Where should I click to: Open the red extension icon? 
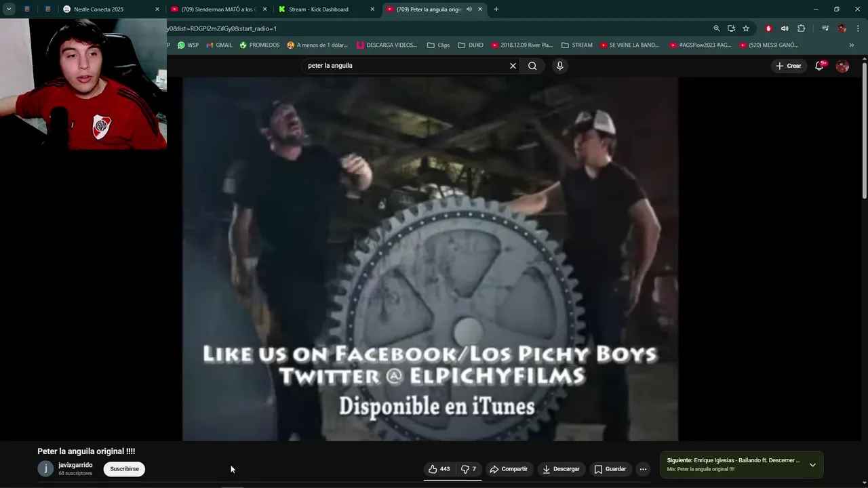(x=768, y=28)
